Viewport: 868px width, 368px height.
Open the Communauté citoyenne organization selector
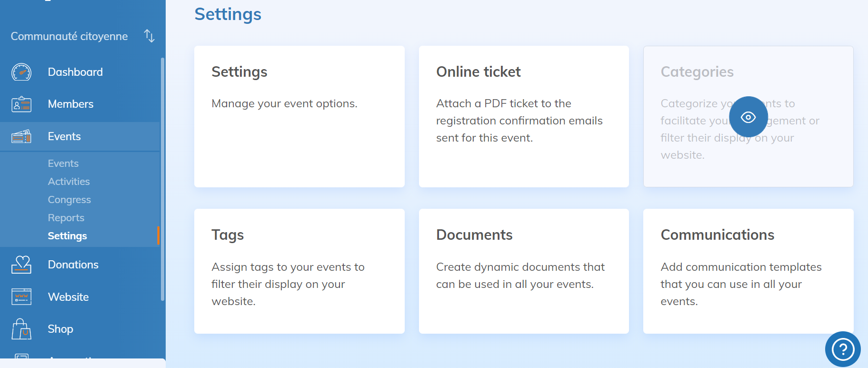pos(70,36)
